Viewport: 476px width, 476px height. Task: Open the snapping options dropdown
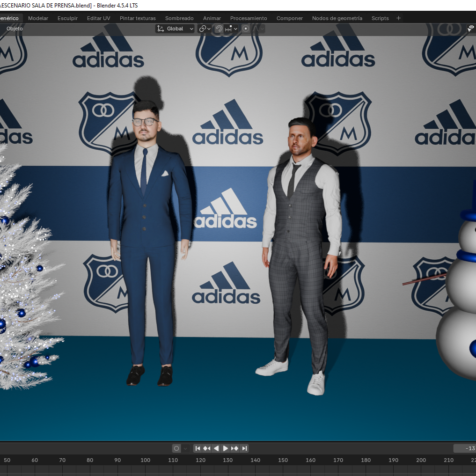pyautogui.click(x=231, y=29)
